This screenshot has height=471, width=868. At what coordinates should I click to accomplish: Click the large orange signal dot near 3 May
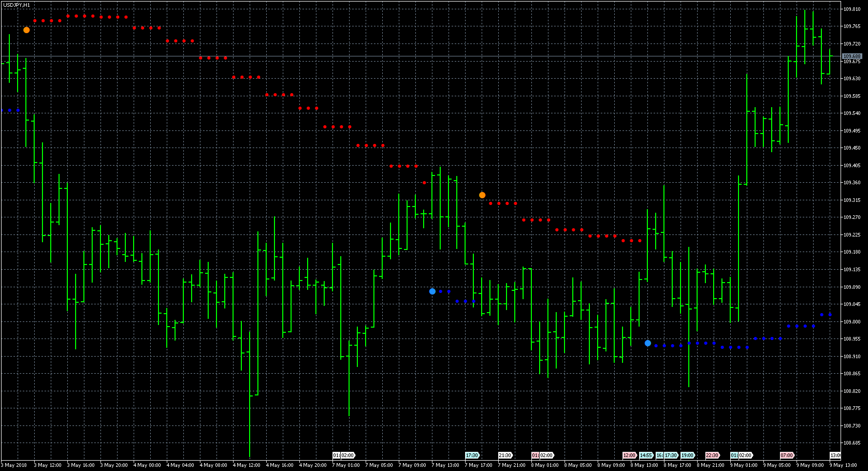(26, 30)
